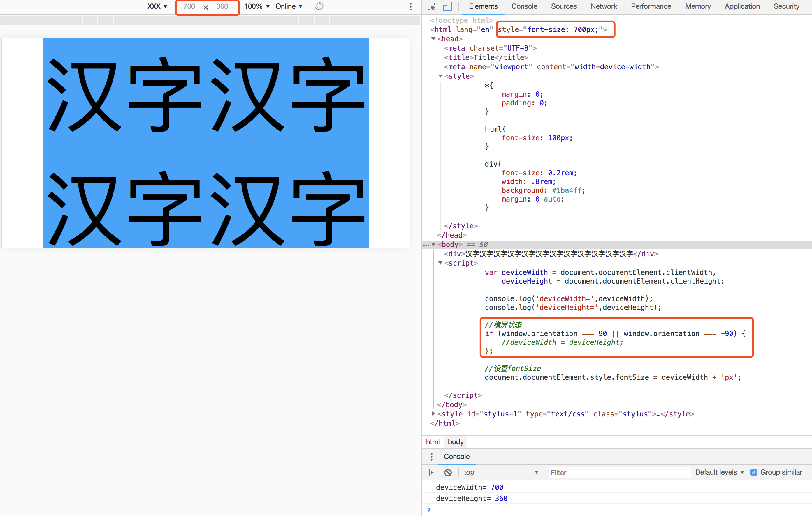
Task: Click body in the breadcrumb bar
Action: click(x=456, y=442)
